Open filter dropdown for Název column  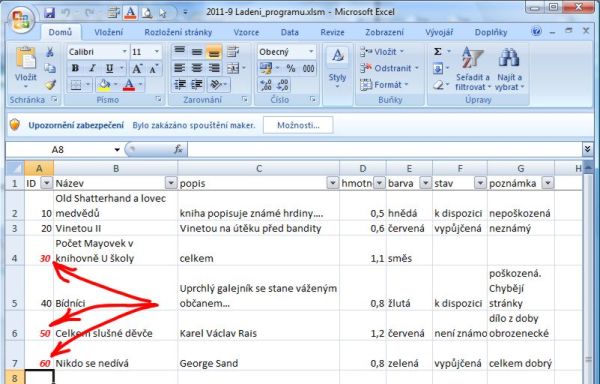171,183
